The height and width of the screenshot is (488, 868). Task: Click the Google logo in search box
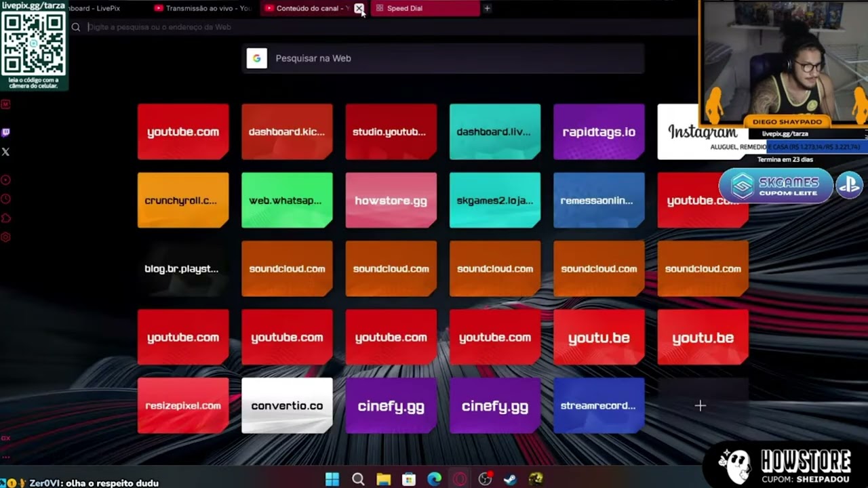[257, 58]
